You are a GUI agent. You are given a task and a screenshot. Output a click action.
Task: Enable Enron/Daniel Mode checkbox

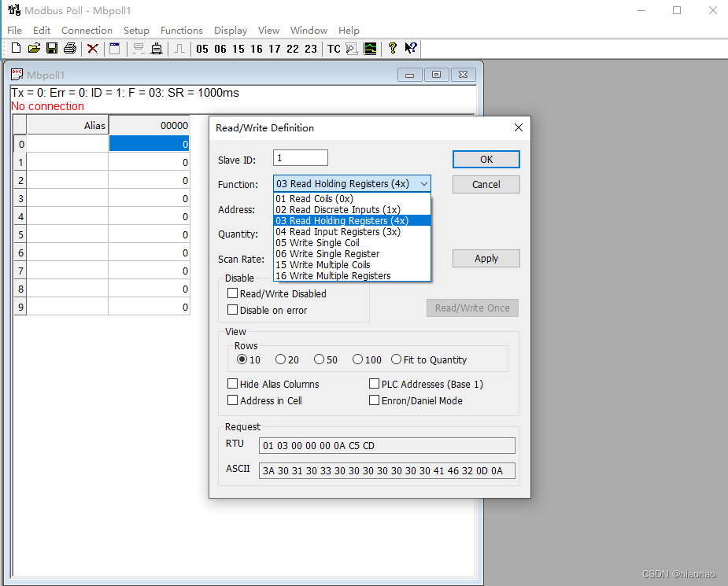[374, 400]
